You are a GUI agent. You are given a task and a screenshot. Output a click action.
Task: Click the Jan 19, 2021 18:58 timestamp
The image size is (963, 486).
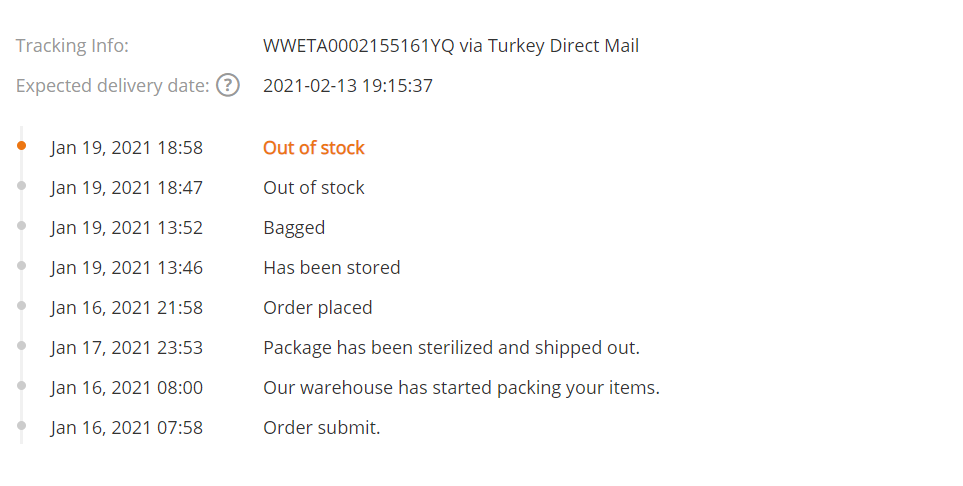(127, 148)
